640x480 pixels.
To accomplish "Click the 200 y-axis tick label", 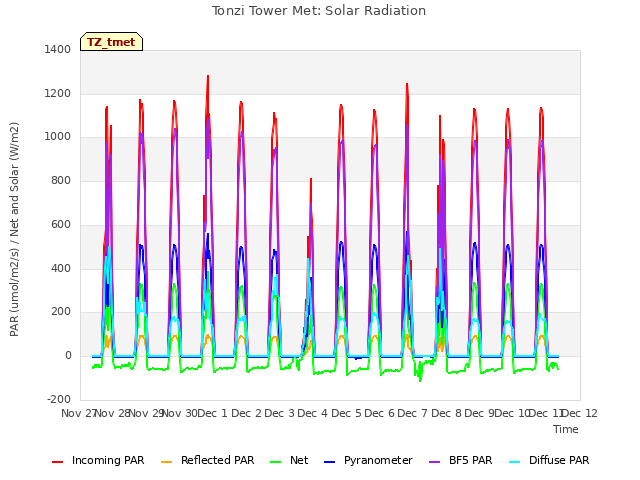I will 61,312.
